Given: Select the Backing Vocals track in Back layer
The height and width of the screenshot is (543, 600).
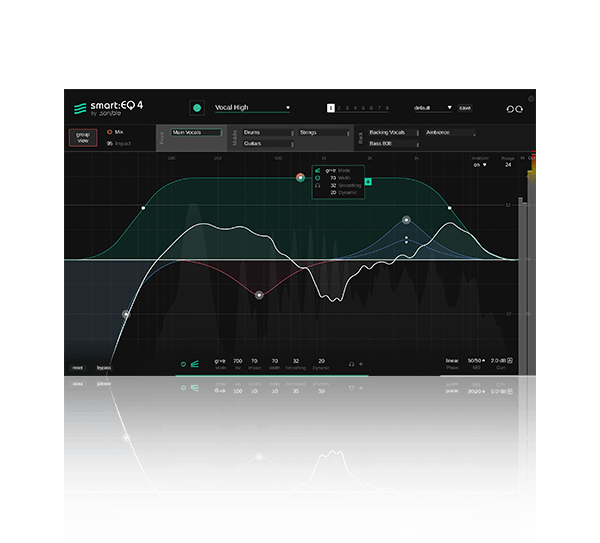Looking at the screenshot, I should click(392, 132).
